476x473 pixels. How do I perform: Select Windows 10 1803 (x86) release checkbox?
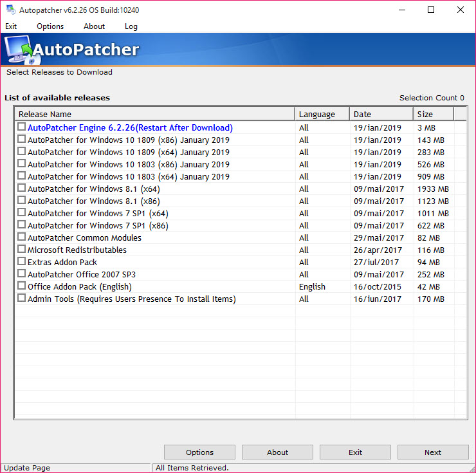point(21,163)
